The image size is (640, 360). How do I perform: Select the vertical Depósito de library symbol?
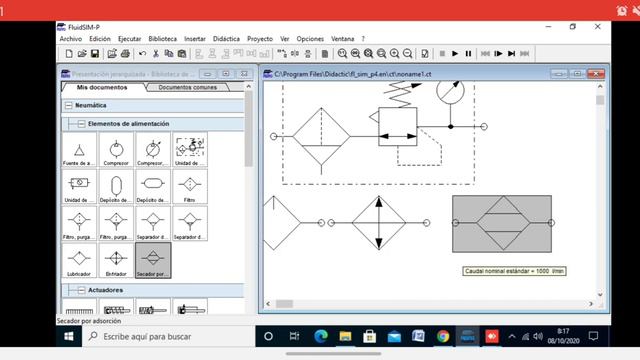coord(116,186)
